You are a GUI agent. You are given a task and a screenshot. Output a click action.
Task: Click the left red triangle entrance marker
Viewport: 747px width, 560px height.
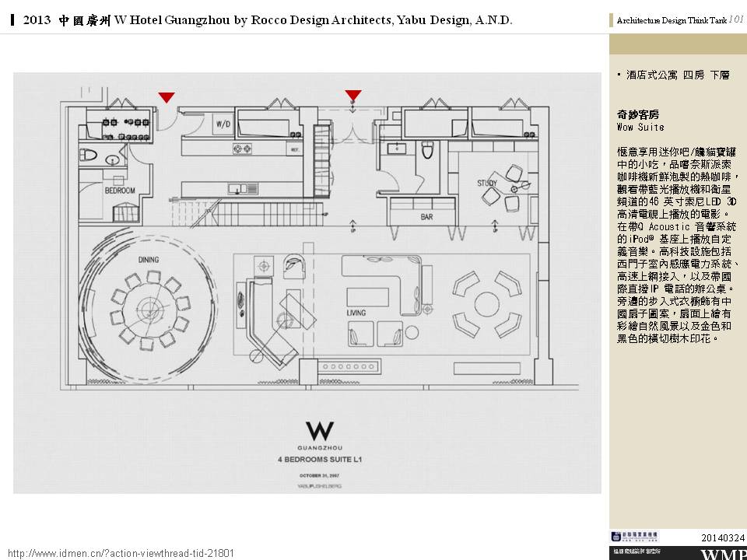tap(167, 97)
